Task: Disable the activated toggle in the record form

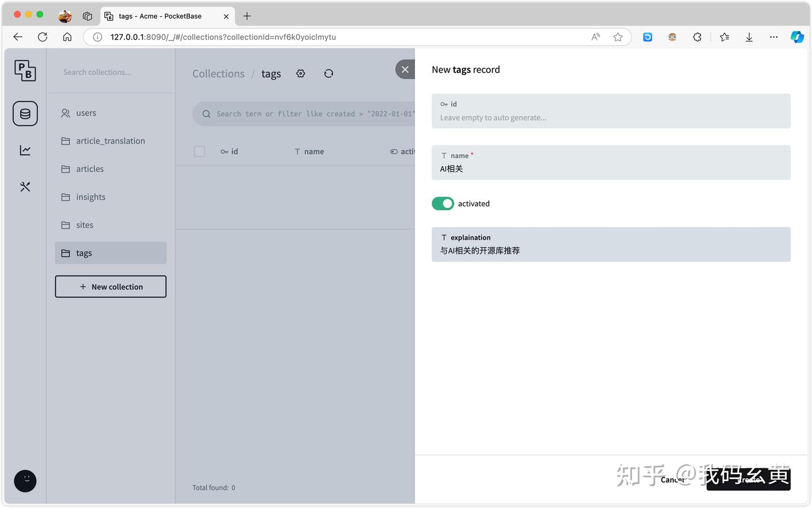Action: click(x=443, y=204)
